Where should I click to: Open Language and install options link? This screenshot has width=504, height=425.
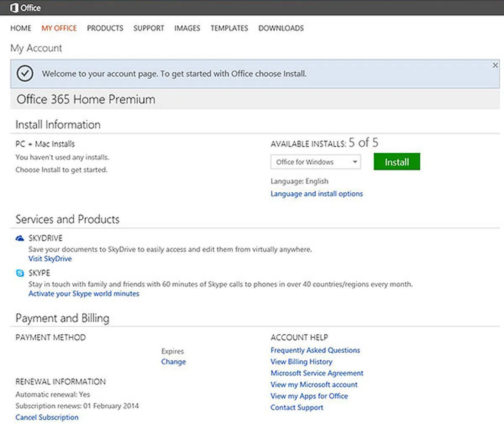[317, 194]
